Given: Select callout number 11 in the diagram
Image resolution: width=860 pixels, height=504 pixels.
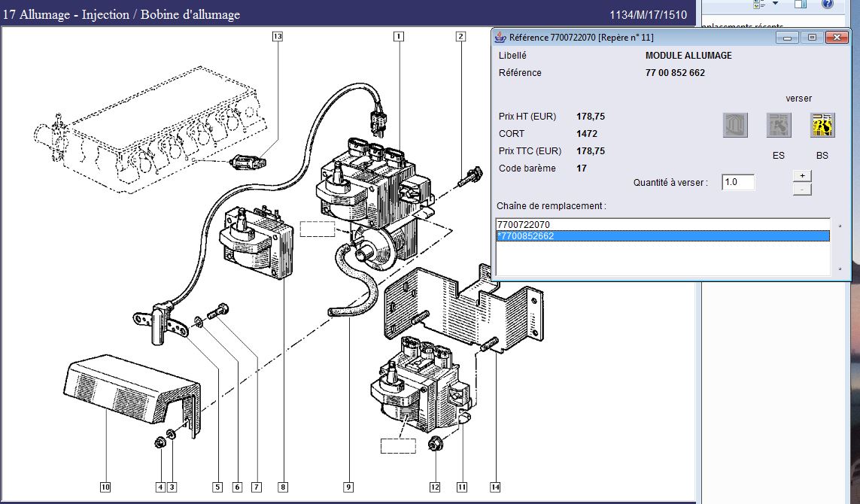Looking at the screenshot, I should (x=460, y=487).
